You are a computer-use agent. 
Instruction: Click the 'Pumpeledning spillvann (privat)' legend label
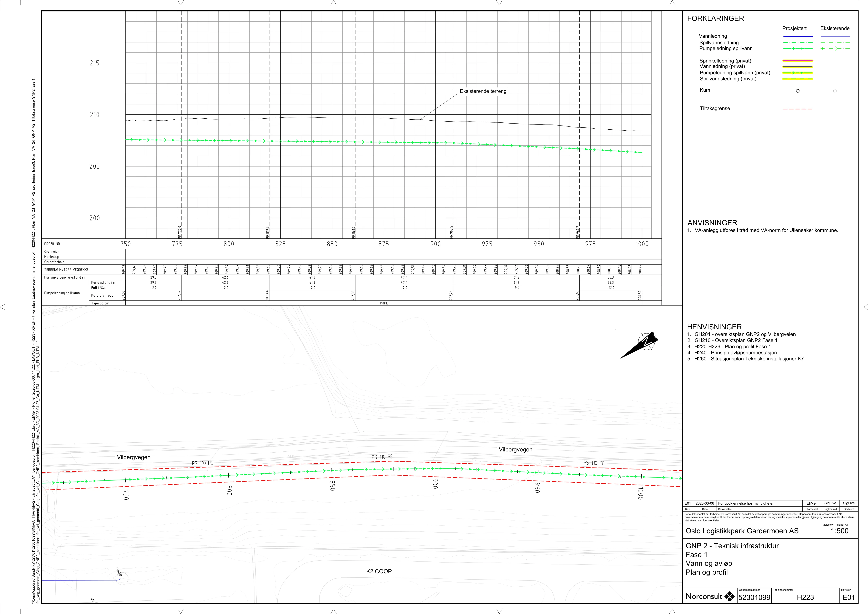coord(735,73)
